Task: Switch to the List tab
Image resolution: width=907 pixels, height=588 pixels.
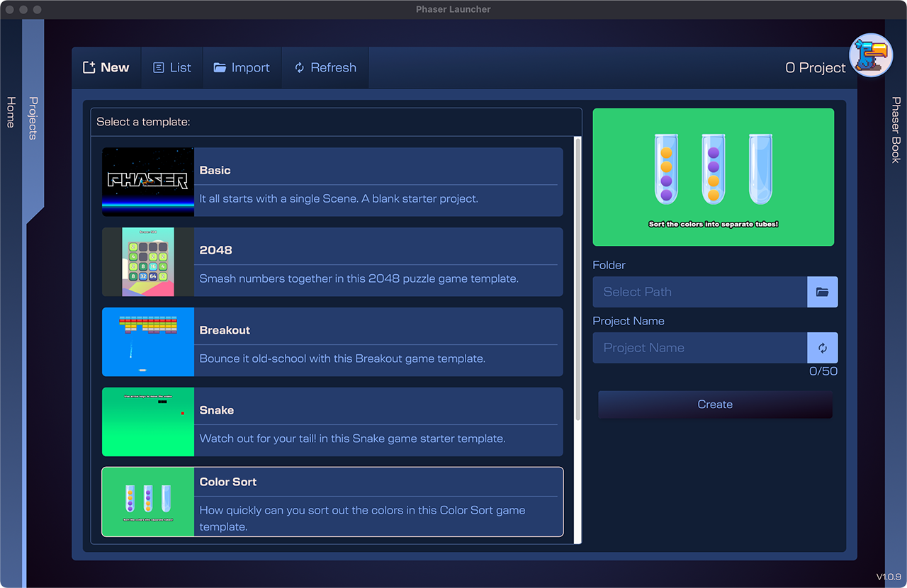Action: tap(172, 67)
